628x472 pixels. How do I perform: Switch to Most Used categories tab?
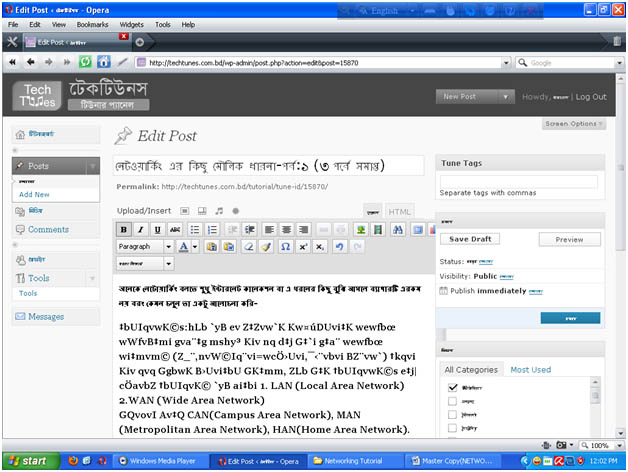[531, 369]
